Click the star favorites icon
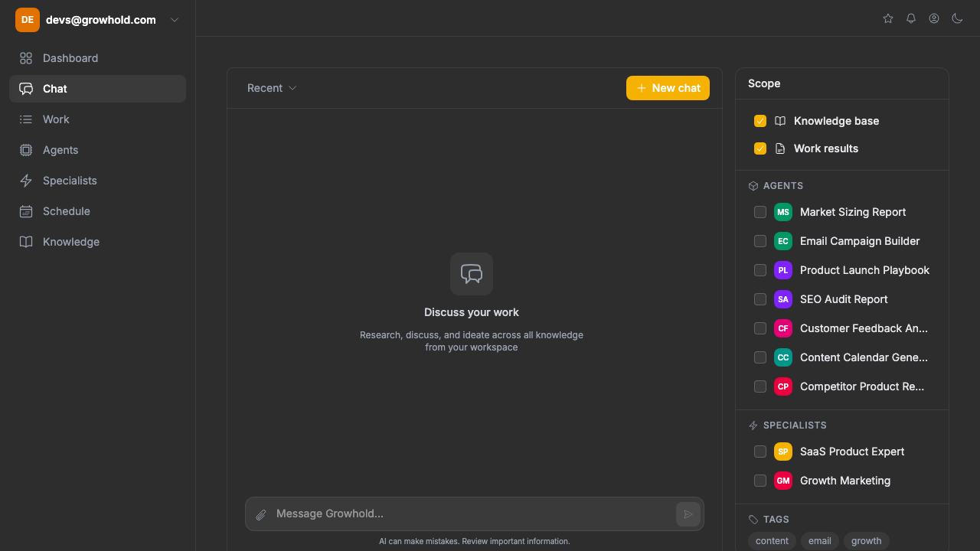The height and width of the screenshot is (551, 980). click(x=888, y=18)
